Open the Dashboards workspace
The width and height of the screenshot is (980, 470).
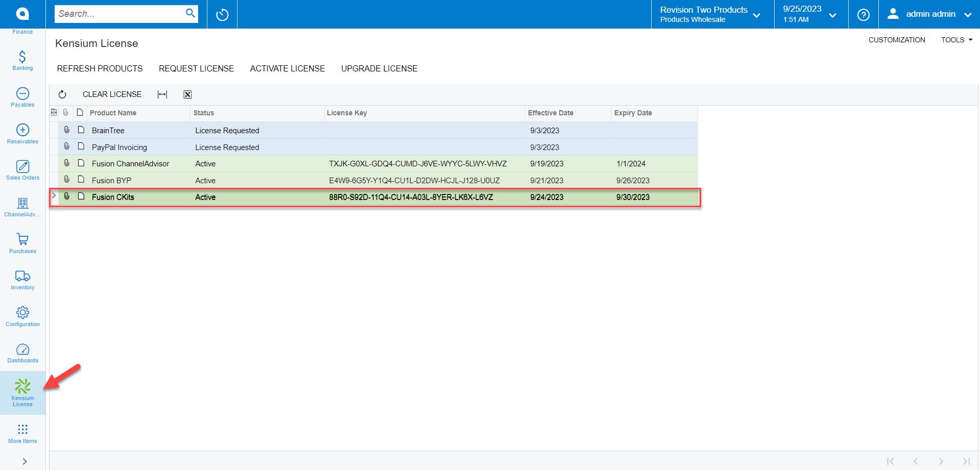tap(22, 353)
